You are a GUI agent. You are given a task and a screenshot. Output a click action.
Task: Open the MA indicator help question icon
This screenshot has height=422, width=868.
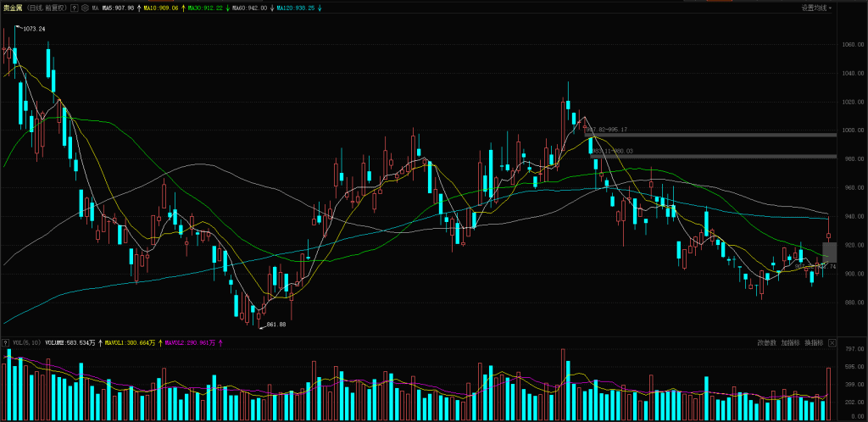point(75,8)
